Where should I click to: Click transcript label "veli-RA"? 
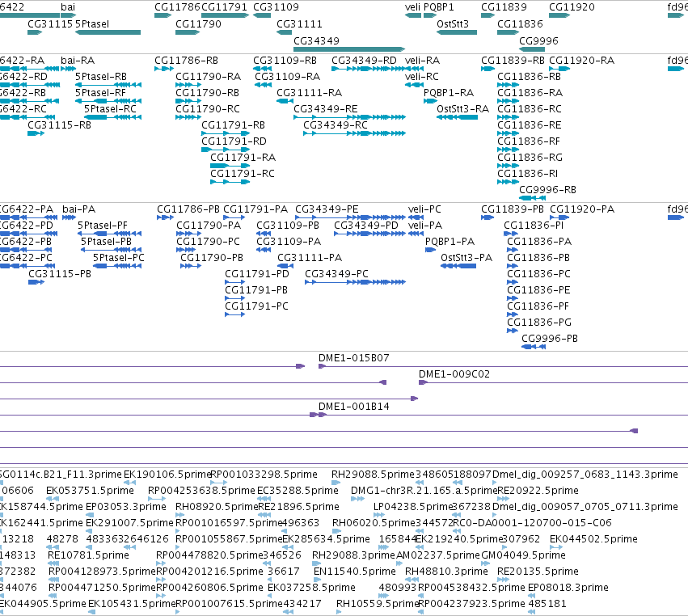422,61
